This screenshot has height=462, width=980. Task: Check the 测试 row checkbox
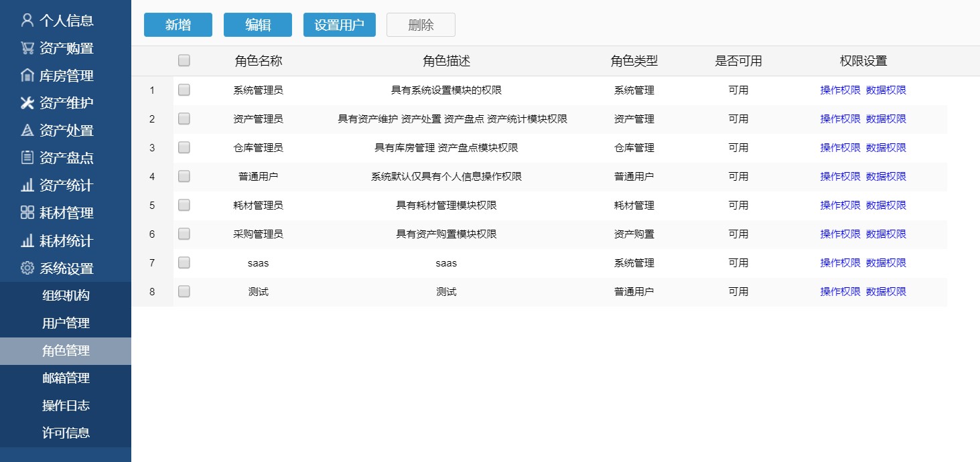pyautogui.click(x=184, y=291)
